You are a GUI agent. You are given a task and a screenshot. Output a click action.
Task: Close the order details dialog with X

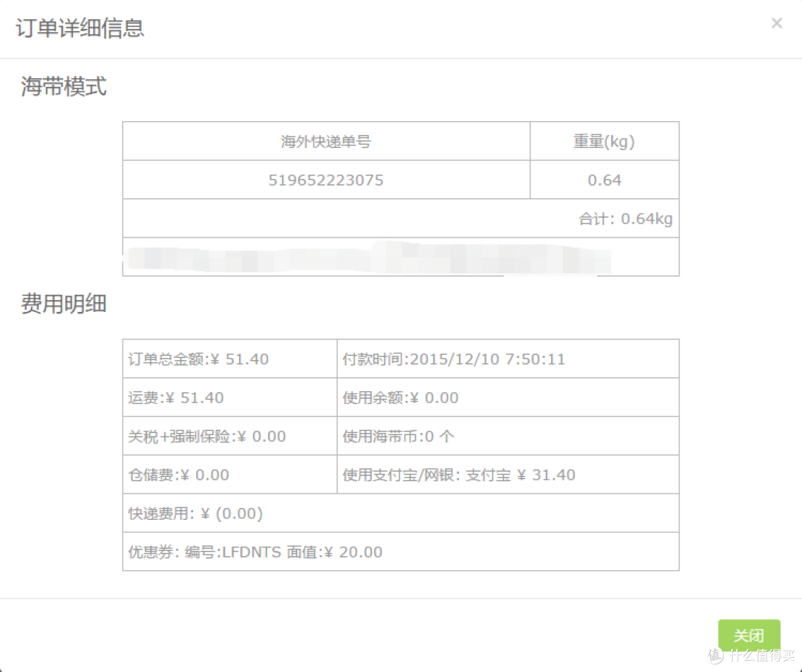(777, 23)
